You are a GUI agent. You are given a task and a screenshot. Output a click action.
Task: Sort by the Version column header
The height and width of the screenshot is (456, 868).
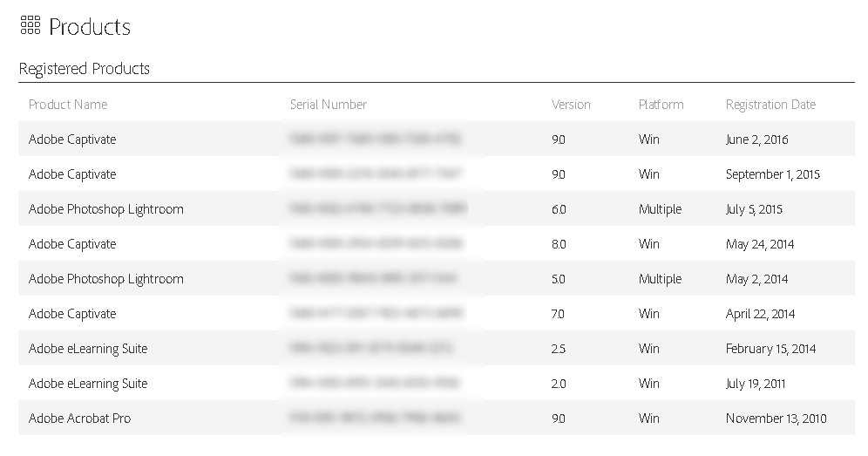point(571,105)
